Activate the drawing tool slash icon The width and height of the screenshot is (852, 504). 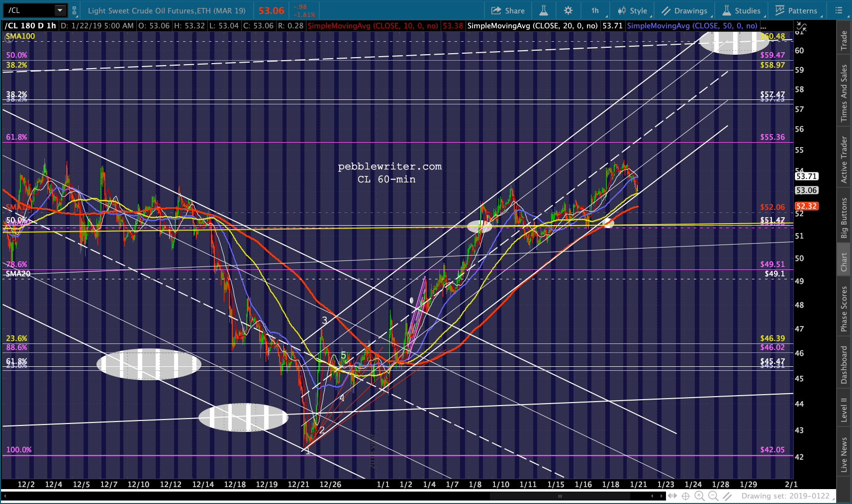(x=727, y=496)
